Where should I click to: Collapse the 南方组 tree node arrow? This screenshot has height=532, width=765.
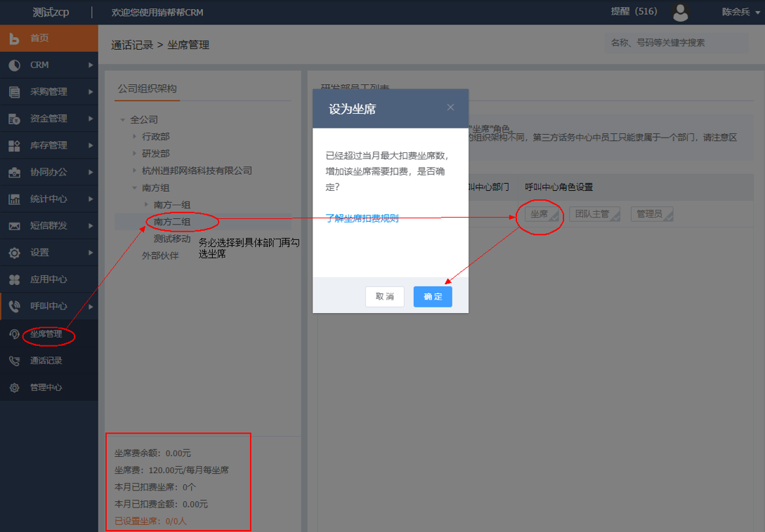point(135,187)
